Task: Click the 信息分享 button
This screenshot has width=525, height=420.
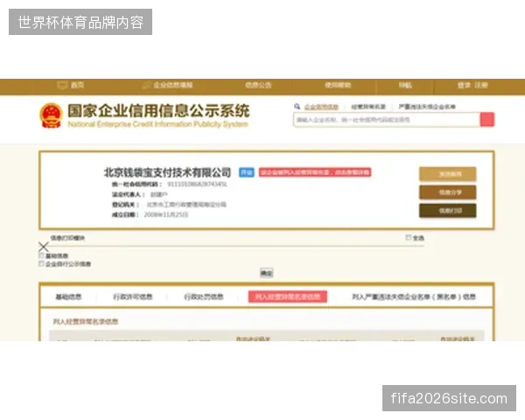Action: (448, 192)
